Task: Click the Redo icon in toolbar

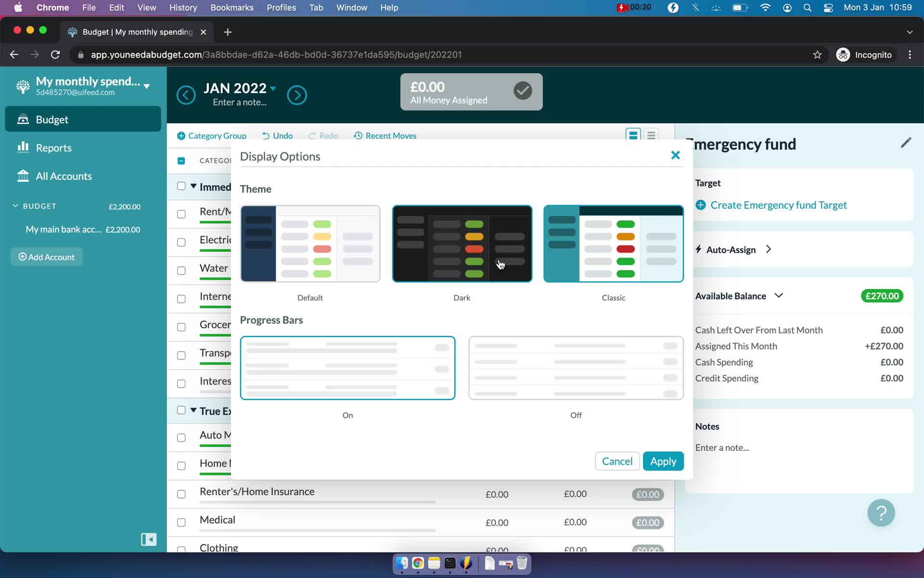Action: pyautogui.click(x=312, y=135)
